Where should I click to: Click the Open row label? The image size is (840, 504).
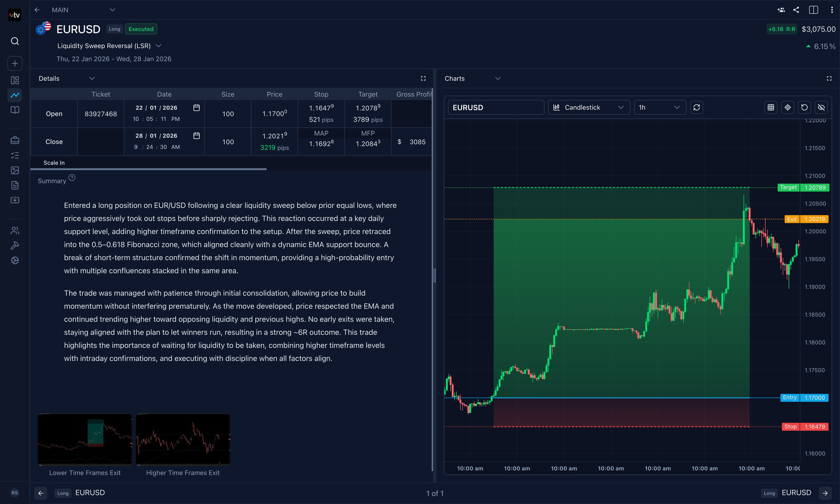tap(54, 114)
